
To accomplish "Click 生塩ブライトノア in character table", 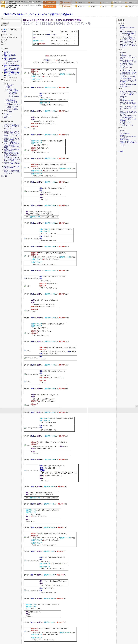I will coord(38,41).
